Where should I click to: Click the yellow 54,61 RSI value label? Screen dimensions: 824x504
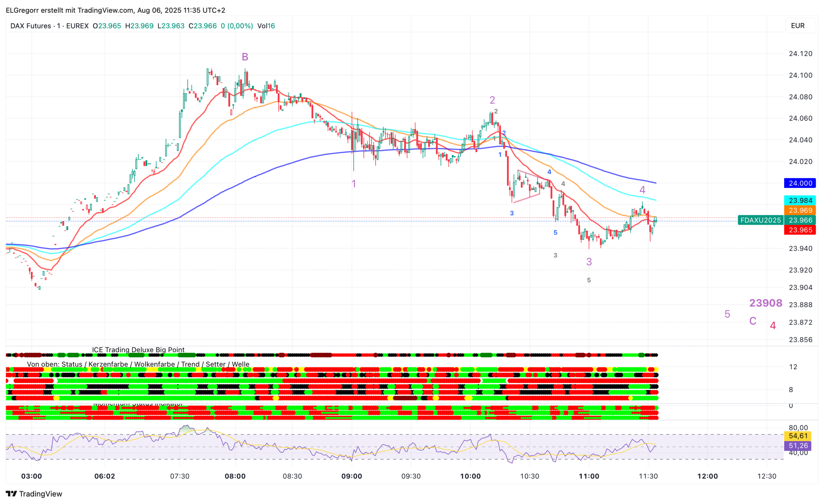pos(798,436)
